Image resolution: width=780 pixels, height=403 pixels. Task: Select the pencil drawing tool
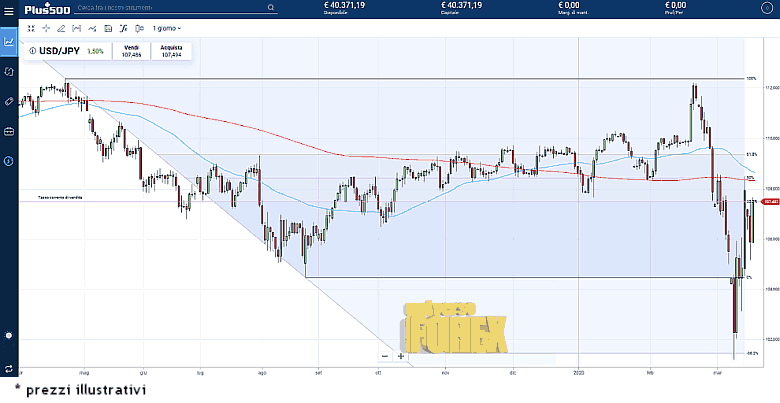tap(61, 28)
